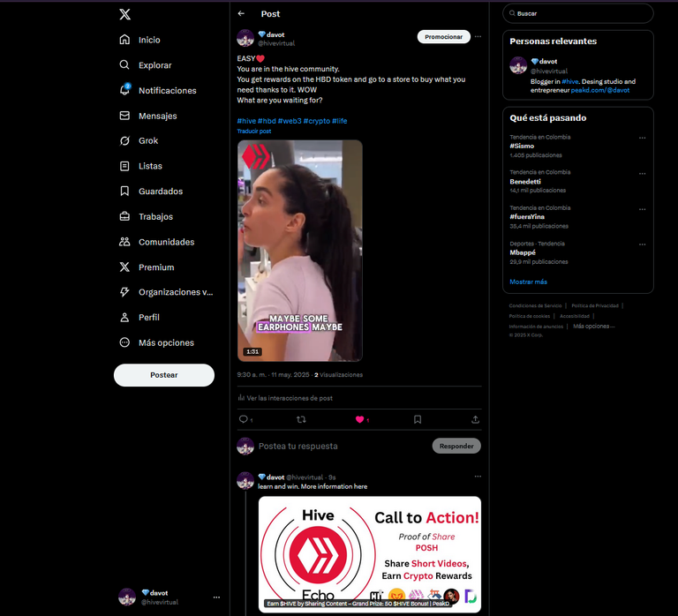Toggle the pink like heart
678x616 pixels.
point(360,419)
